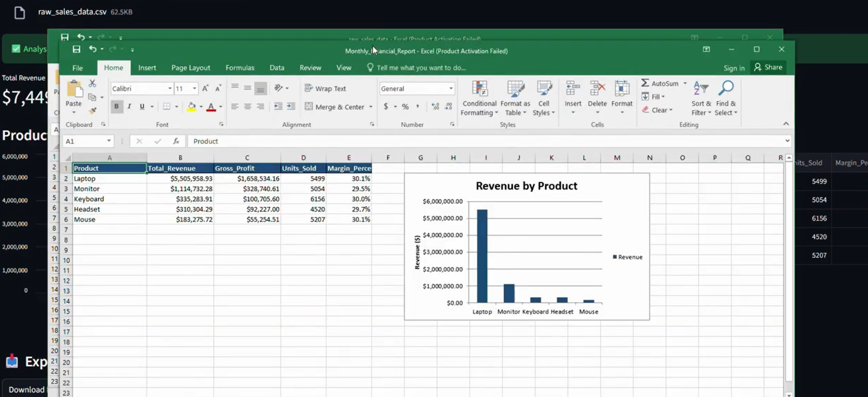Open the borders dropdown

click(176, 107)
